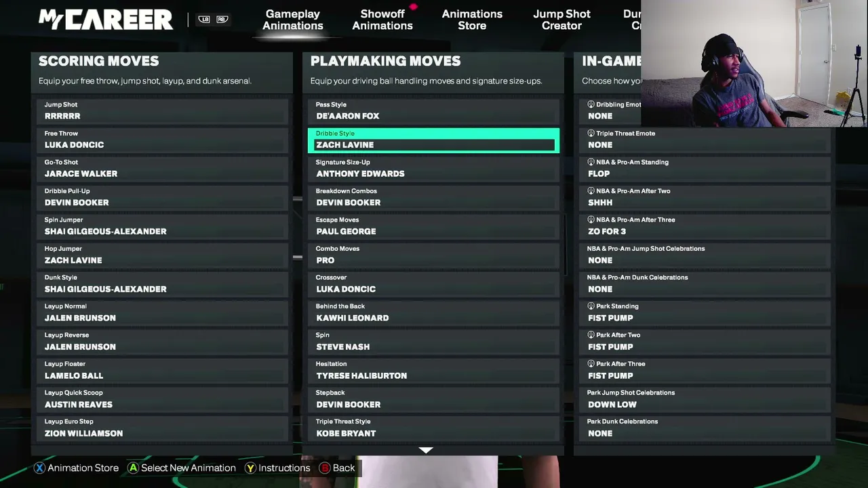Pick the Spin Jumper Shai Gilgeous-Alexander row
This screenshot has width=868, height=488.
pos(163,226)
